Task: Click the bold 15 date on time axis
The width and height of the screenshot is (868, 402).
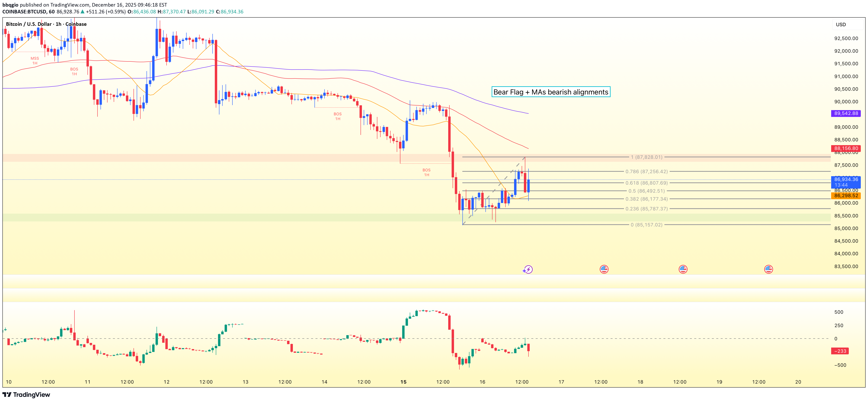Action: pos(403,382)
